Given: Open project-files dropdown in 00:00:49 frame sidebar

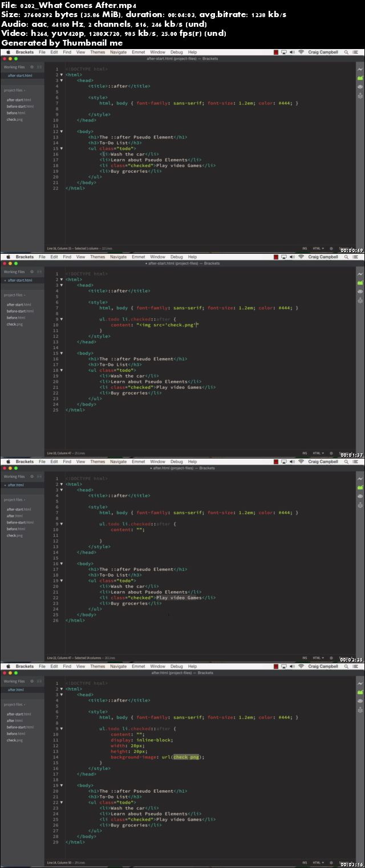Looking at the screenshot, I should click(x=15, y=90).
